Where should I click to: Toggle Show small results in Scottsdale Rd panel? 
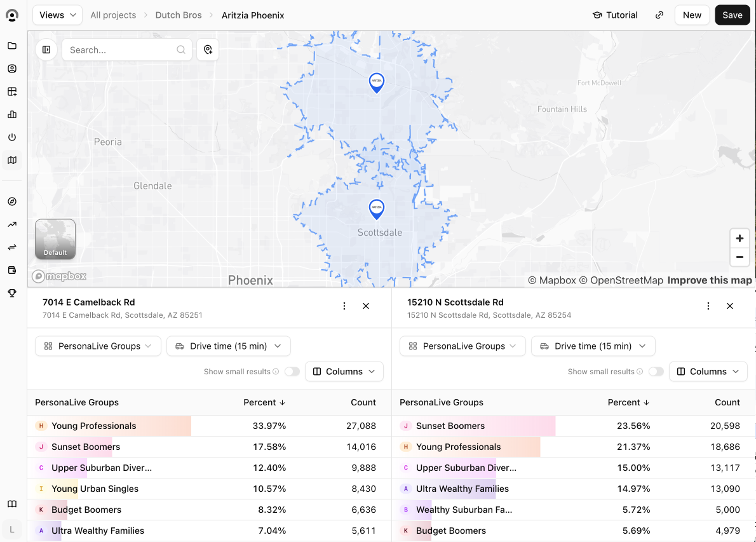click(656, 371)
